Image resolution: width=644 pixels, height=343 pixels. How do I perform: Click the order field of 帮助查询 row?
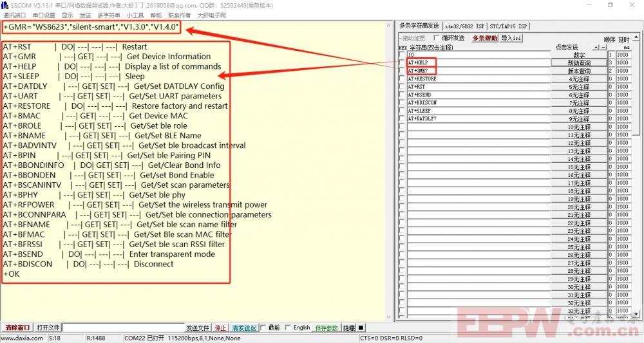(x=611, y=63)
